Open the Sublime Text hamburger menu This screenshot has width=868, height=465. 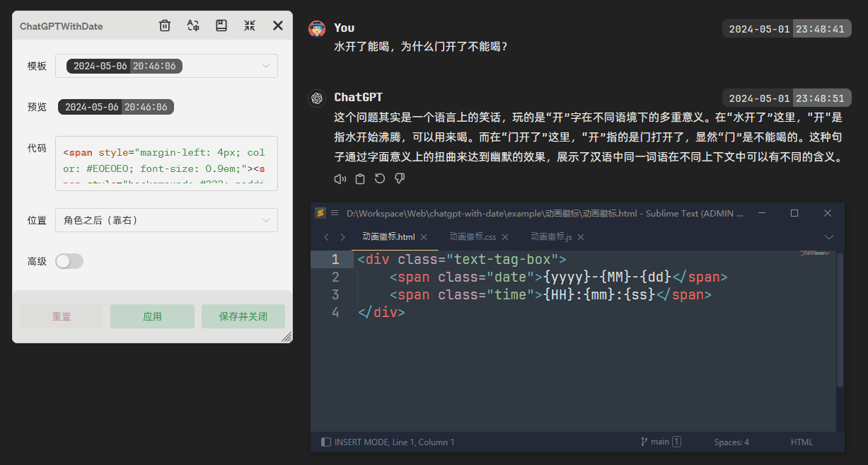tap(335, 213)
